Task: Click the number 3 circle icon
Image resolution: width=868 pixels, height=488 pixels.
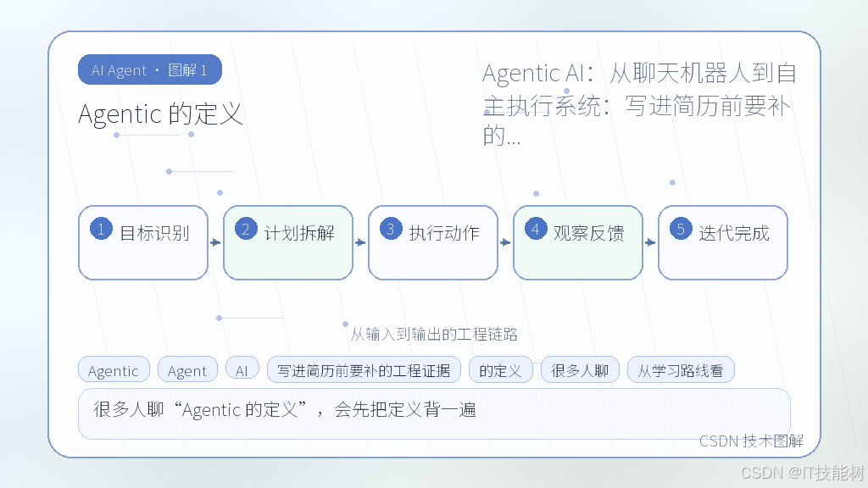Action: point(391,229)
